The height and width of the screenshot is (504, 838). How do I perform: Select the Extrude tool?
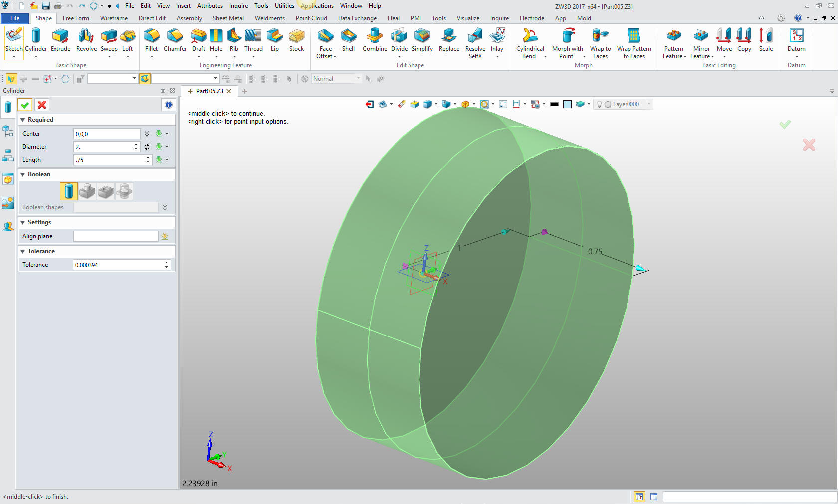(x=60, y=40)
